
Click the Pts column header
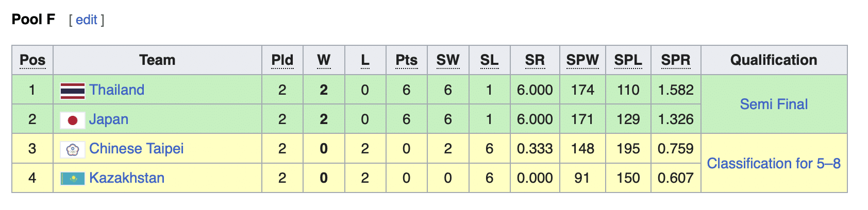click(x=406, y=60)
